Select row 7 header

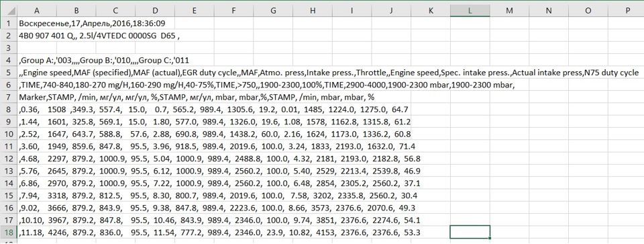coord(8,97)
